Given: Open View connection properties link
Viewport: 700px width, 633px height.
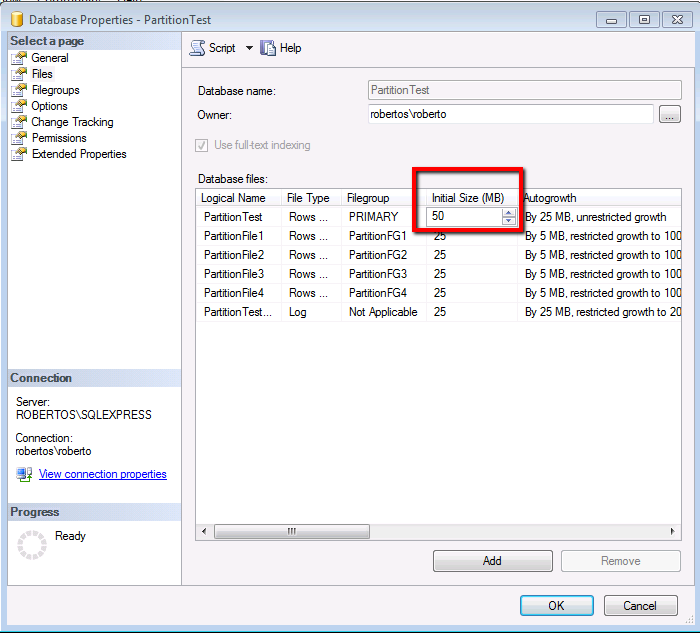Looking at the screenshot, I should click(103, 474).
